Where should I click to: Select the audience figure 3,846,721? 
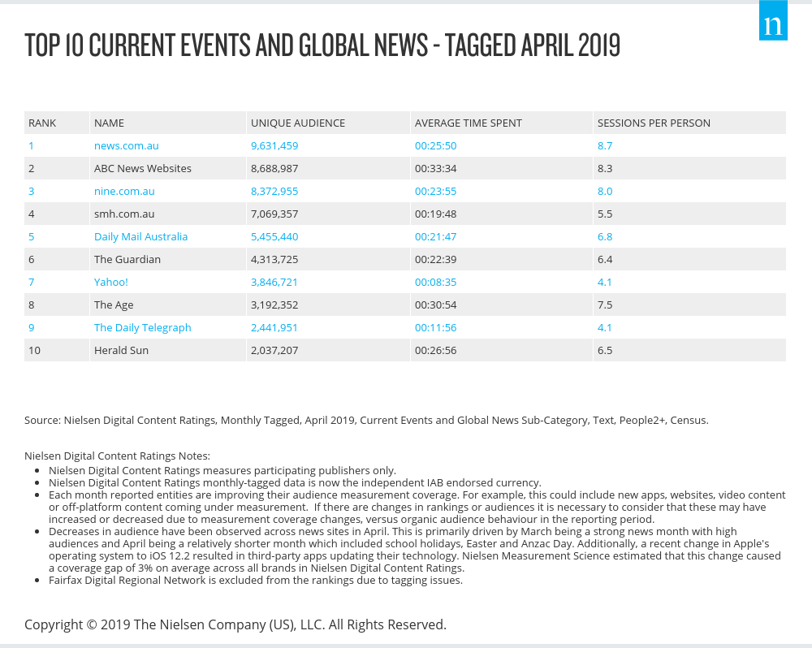274,283
